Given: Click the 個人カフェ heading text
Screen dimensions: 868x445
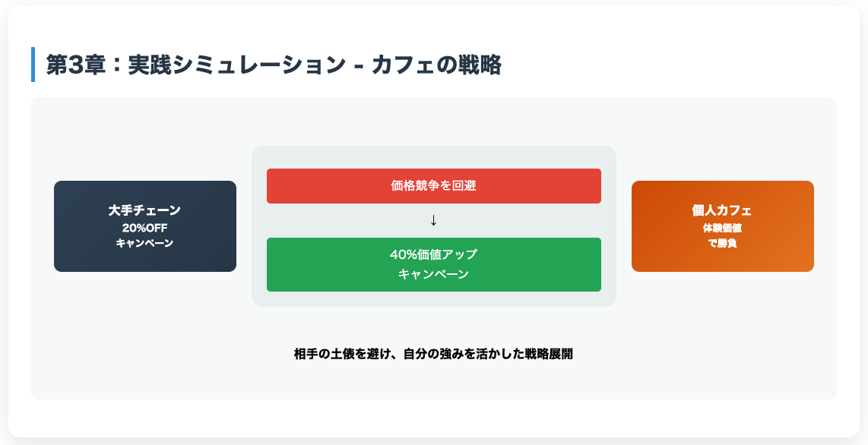Looking at the screenshot, I should tap(722, 210).
